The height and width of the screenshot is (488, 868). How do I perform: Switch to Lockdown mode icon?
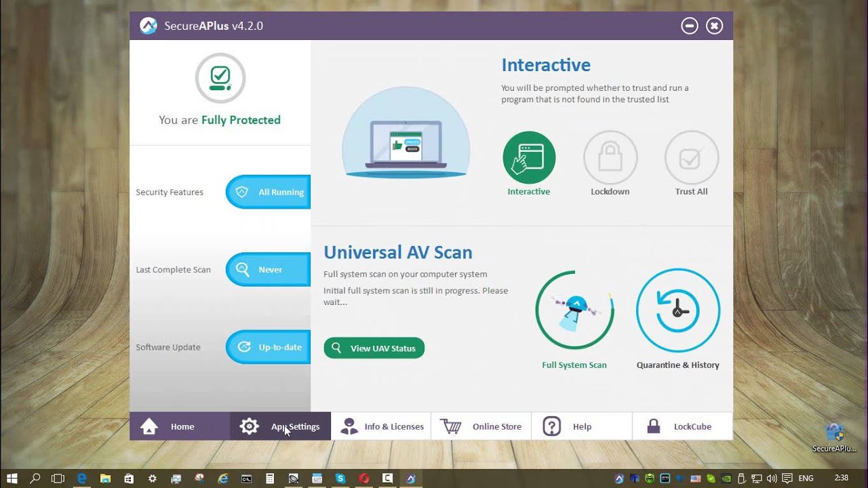click(610, 157)
